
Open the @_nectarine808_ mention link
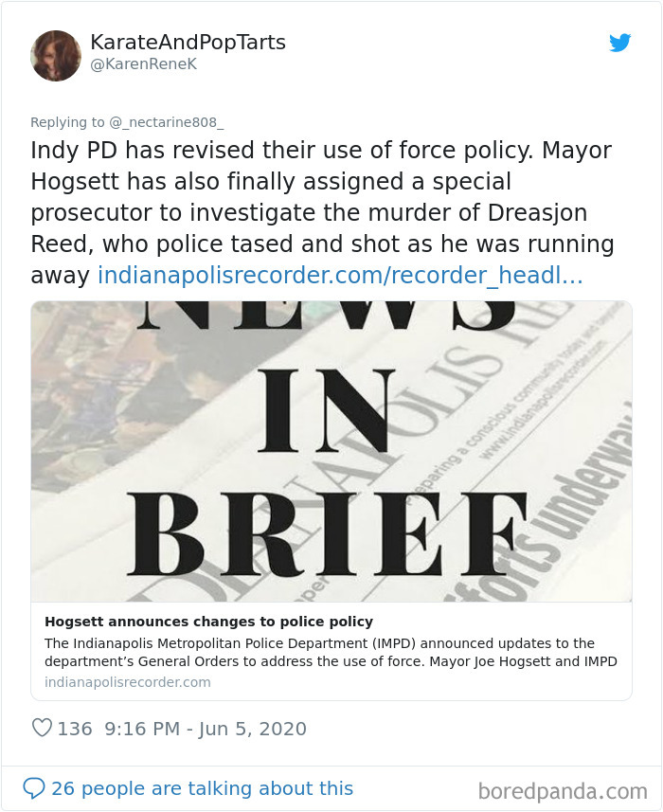(166, 122)
